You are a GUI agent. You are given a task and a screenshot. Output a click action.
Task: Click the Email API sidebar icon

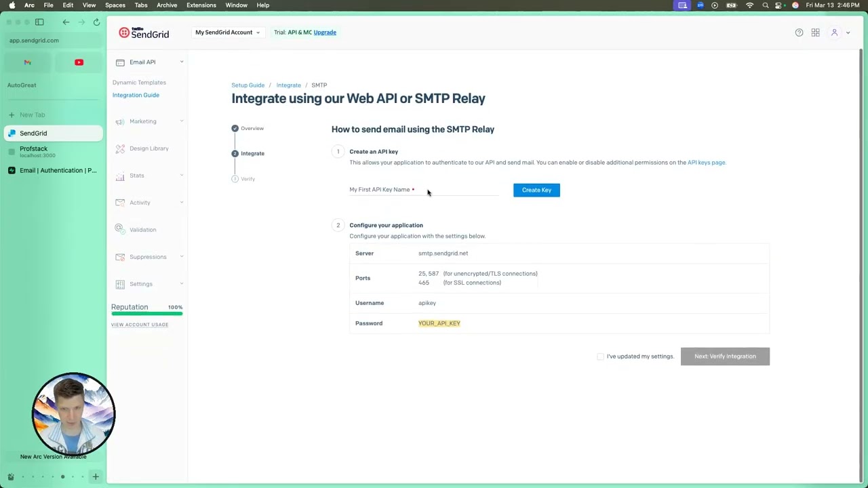[120, 62]
